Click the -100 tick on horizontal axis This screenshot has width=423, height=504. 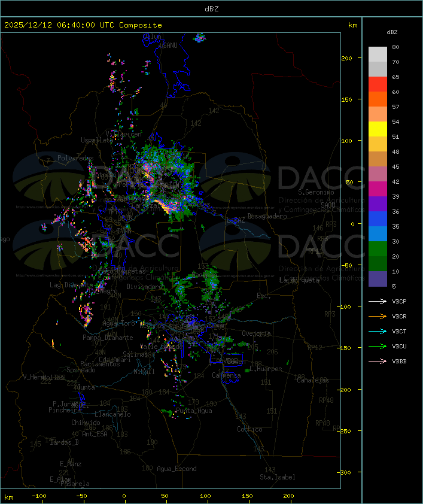pos(39,496)
